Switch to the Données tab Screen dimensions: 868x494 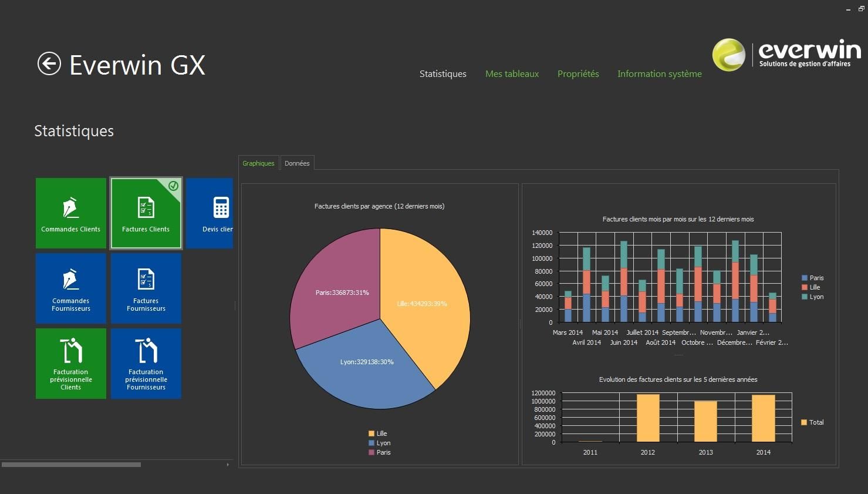tap(297, 163)
